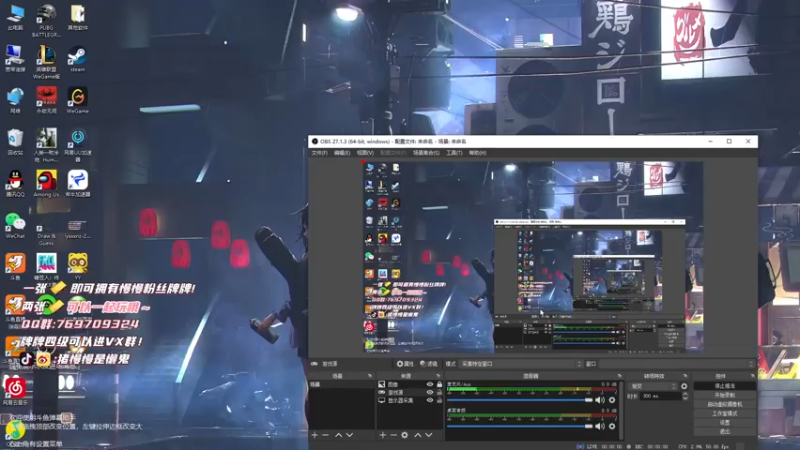Screen dimensions: 800x450
Task: Toggle lock on the 游戏源 source
Action: [x=439, y=392]
